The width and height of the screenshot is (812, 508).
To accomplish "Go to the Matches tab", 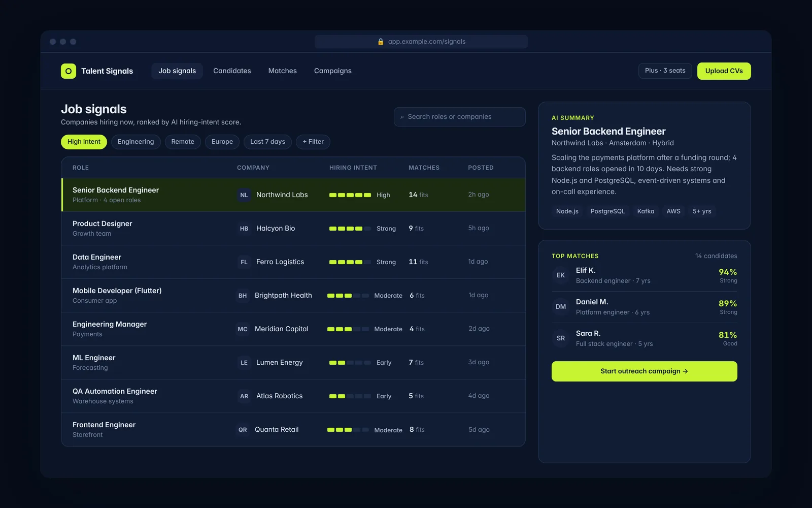I will [283, 71].
